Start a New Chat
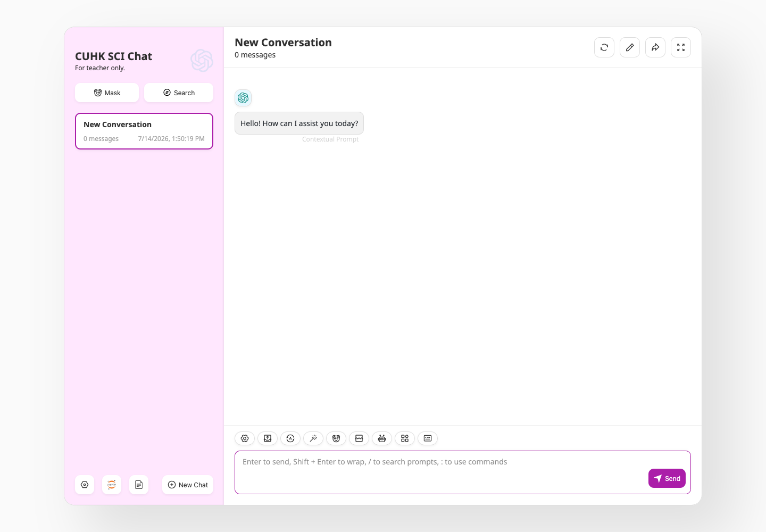766x532 pixels. click(188, 485)
